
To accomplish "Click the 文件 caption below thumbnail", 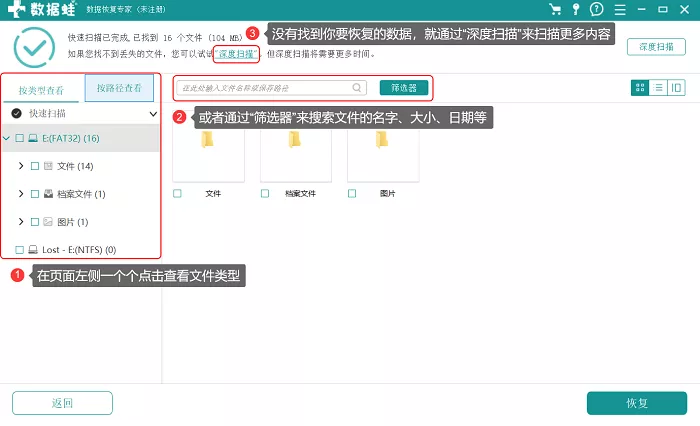I will tap(213, 193).
